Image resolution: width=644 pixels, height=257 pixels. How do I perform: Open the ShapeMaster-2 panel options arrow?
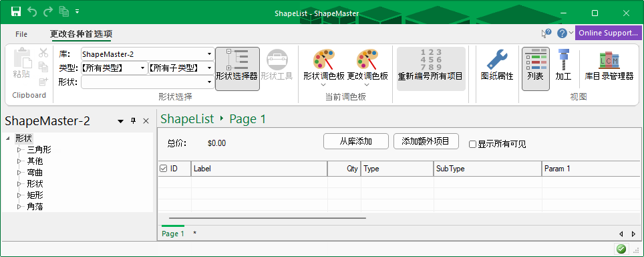pos(120,121)
